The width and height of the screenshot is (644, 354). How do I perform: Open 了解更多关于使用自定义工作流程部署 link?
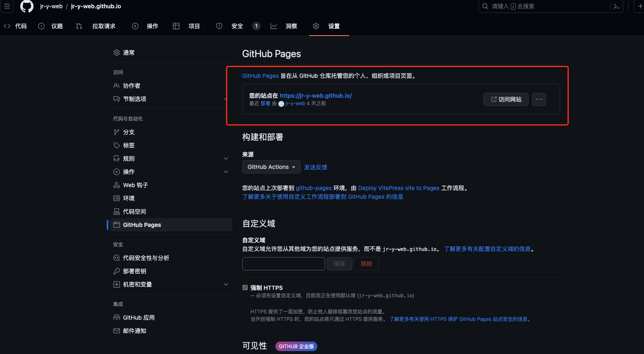pyautogui.click(x=323, y=197)
